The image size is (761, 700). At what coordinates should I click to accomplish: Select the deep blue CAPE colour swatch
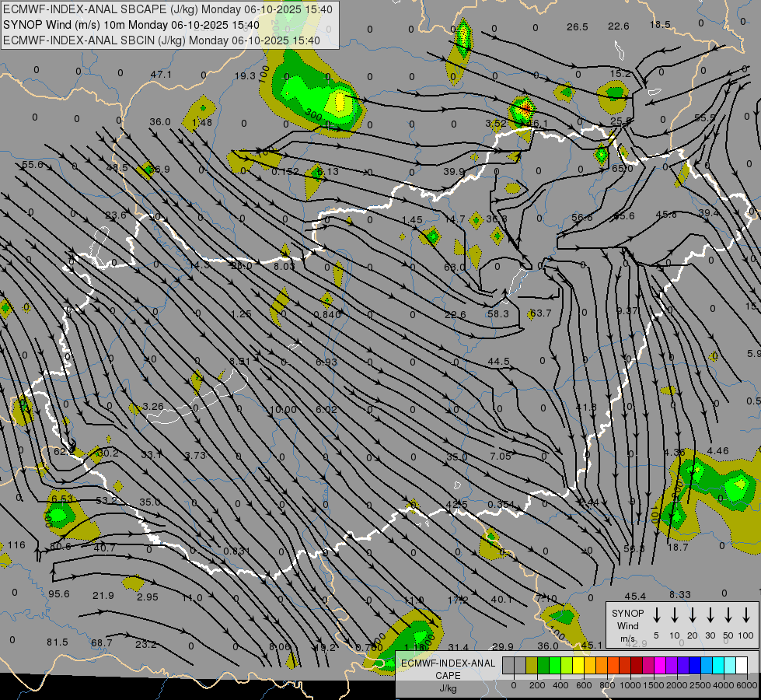(694, 666)
